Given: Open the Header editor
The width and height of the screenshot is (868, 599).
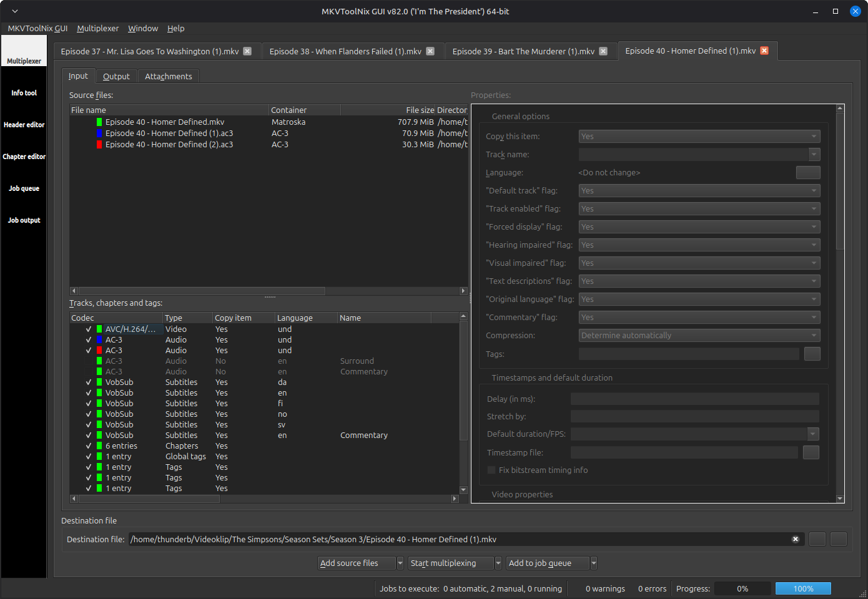Looking at the screenshot, I should (24, 125).
